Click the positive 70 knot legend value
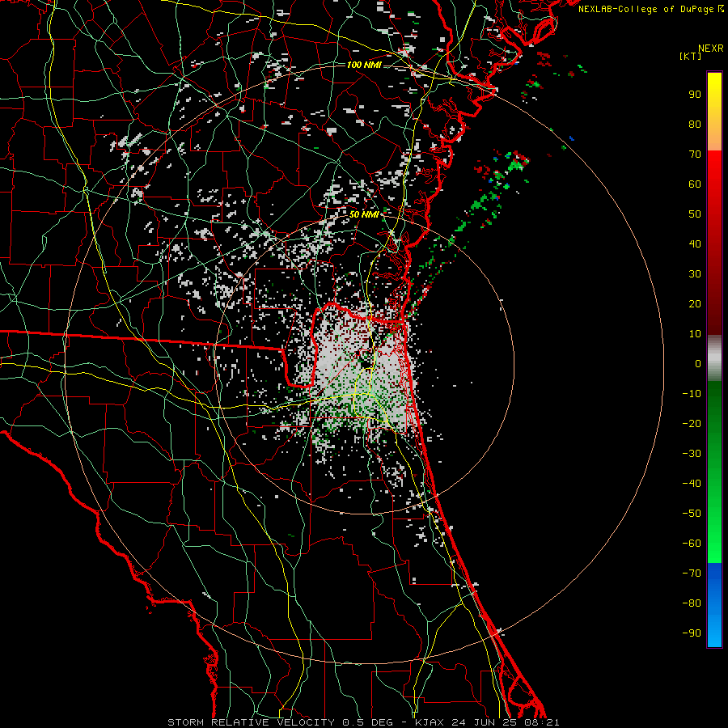This screenshot has height=728, width=728. tap(695, 154)
